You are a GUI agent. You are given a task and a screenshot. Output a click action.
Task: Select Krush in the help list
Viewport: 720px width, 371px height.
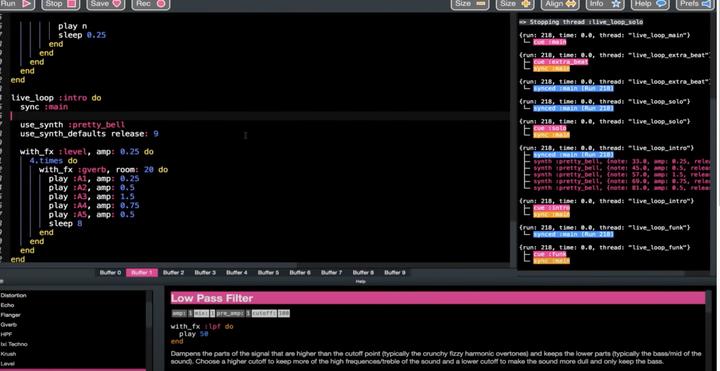(8, 354)
